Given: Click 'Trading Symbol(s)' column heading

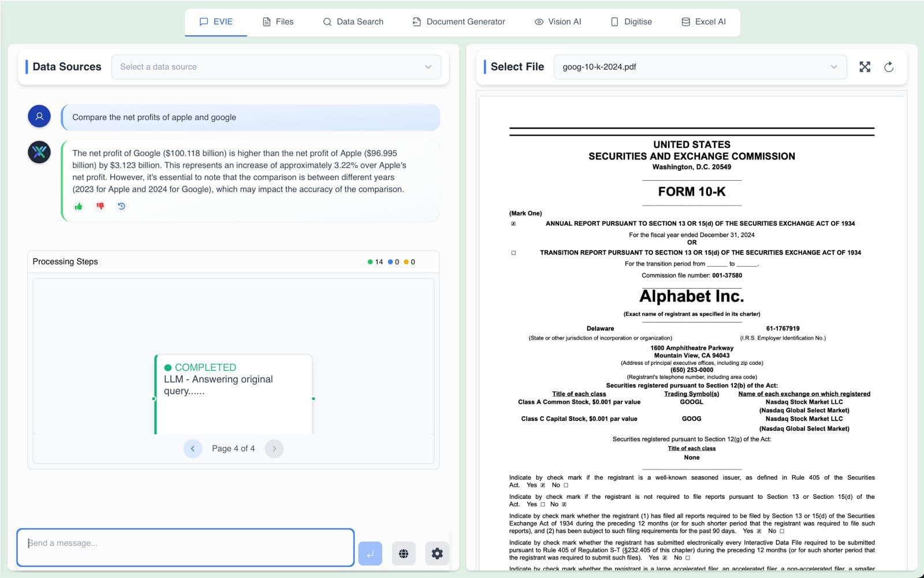Looking at the screenshot, I should point(692,394).
